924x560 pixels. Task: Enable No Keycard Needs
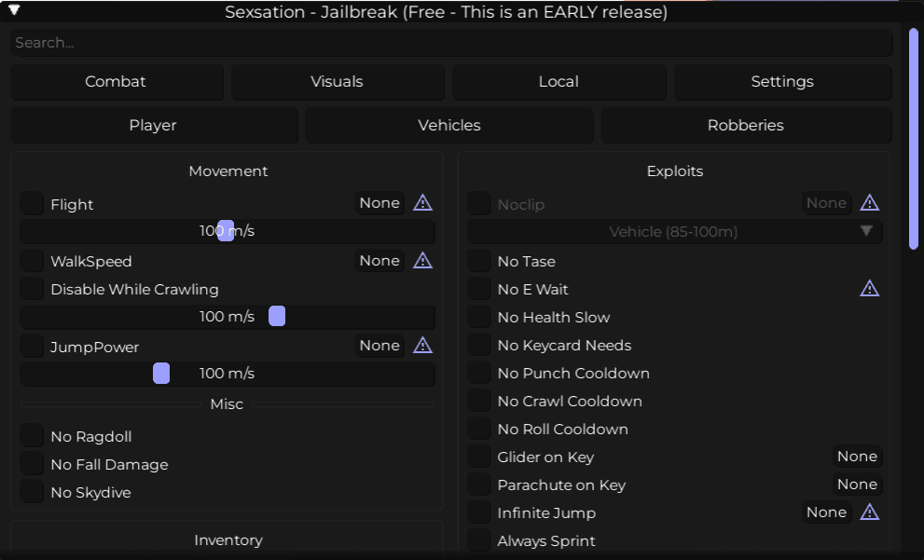(479, 345)
